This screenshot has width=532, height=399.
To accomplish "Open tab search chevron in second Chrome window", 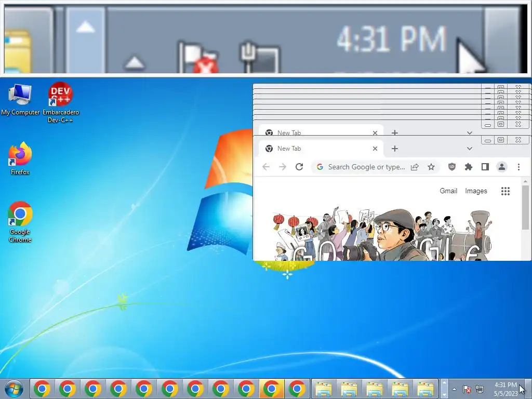I will tap(470, 132).
